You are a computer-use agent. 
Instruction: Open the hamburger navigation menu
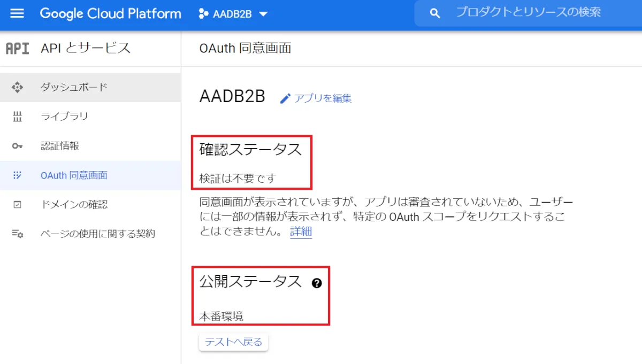coord(17,13)
